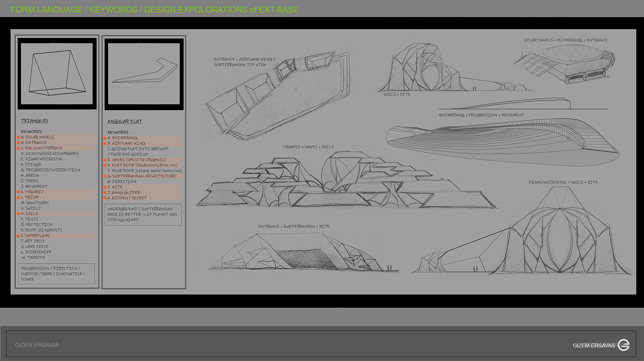
Task: Click keyword 'Q. PROTECTION'
Action: point(36,225)
